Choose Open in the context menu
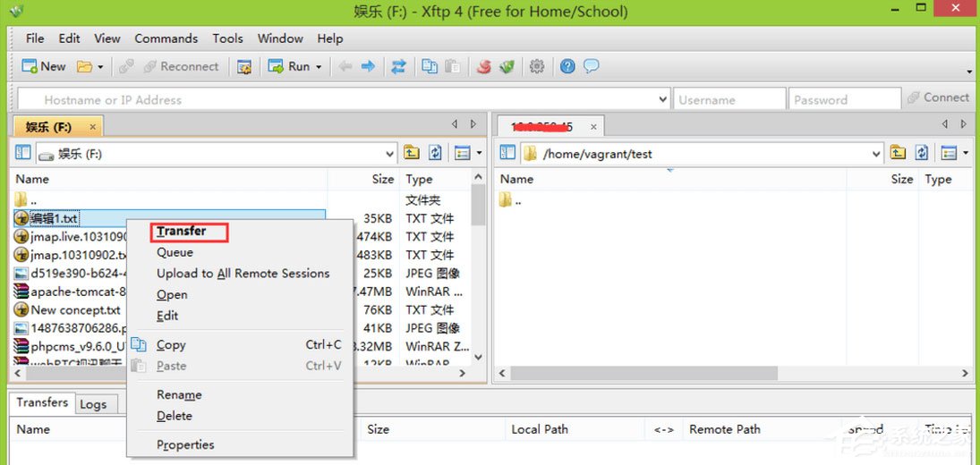The image size is (980, 465). pyautogui.click(x=172, y=294)
